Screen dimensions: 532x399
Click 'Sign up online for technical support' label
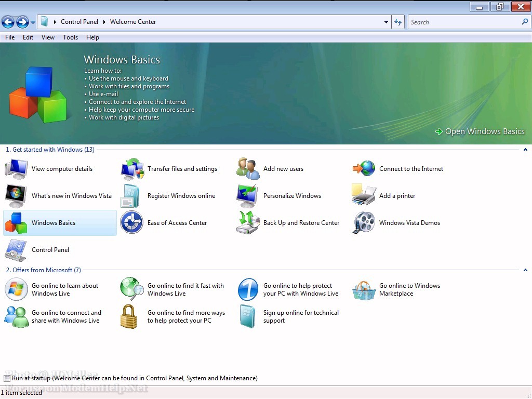point(301,316)
